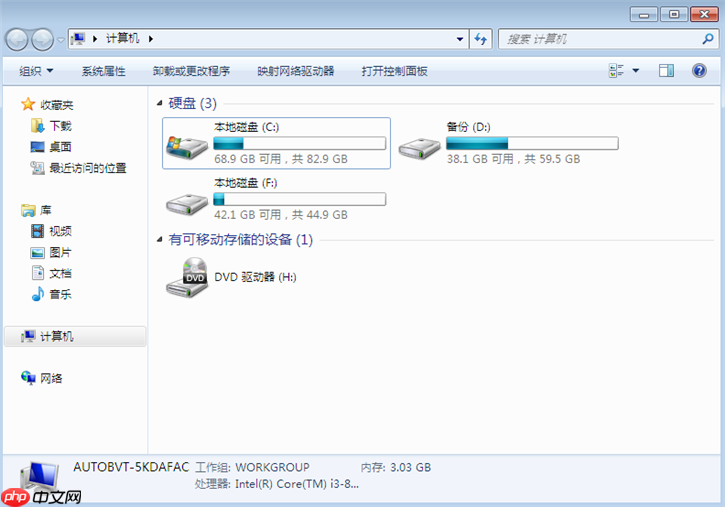Click the C: drive capacity bar
The image size is (725, 507).
tap(300, 143)
